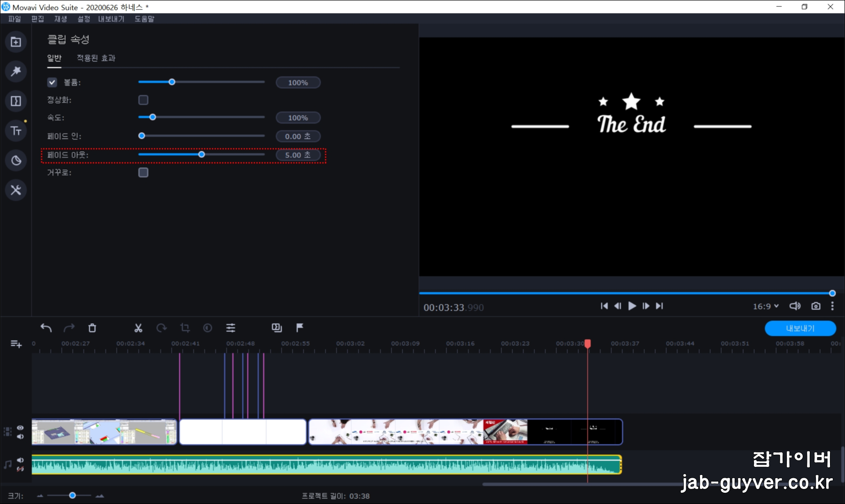Click the audio track music note icon
This screenshot has height=504, width=845.
[8, 464]
